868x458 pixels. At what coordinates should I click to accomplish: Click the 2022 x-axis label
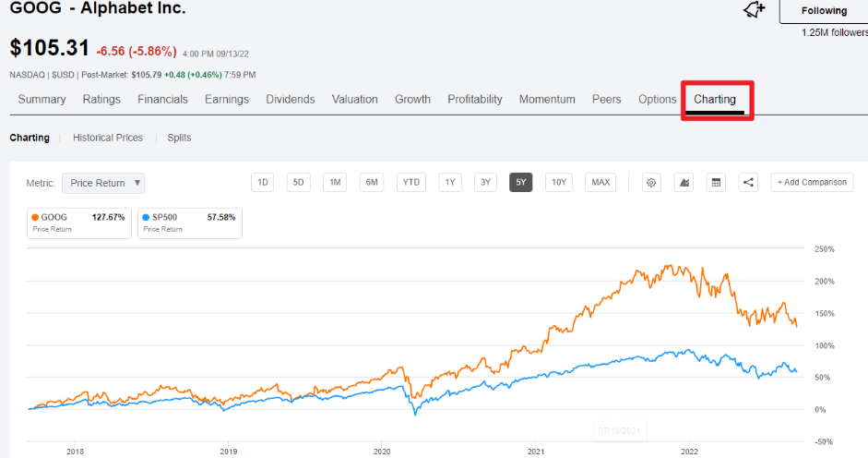coord(689,452)
